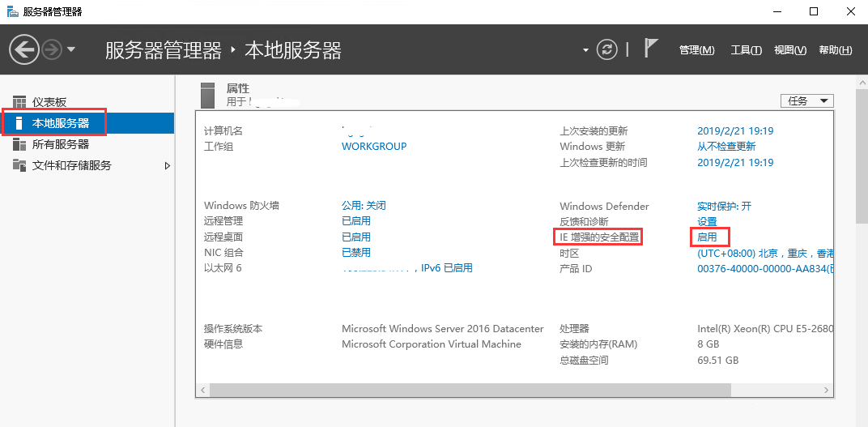Click the 所有服务器 icon
The image size is (868, 427).
[x=19, y=144]
